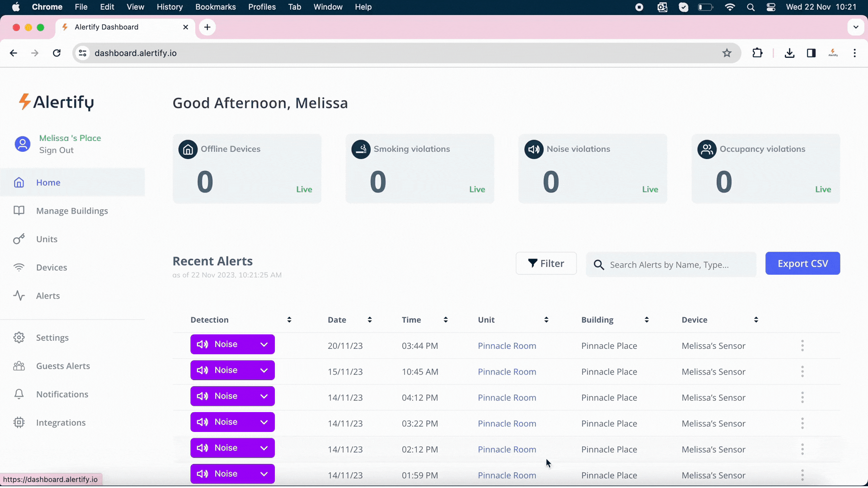Click the Export CSV button

coord(802,263)
